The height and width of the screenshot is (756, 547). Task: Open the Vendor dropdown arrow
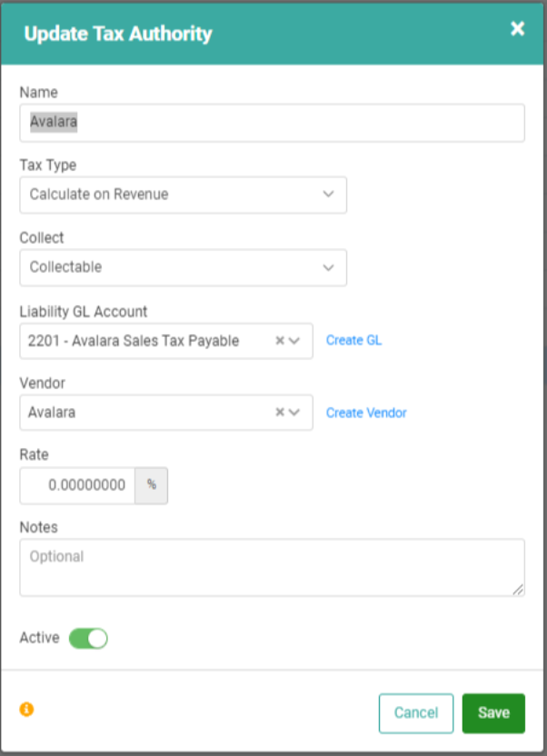[x=294, y=413]
